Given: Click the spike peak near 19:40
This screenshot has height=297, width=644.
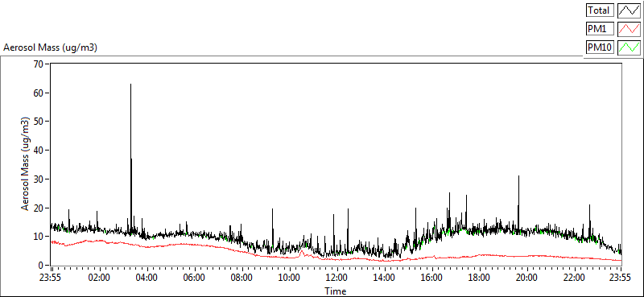Looking at the screenshot, I should pyautogui.click(x=518, y=176).
